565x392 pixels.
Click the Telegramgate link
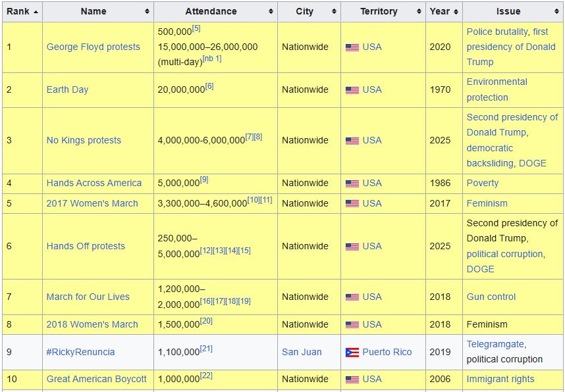coord(495,344)
